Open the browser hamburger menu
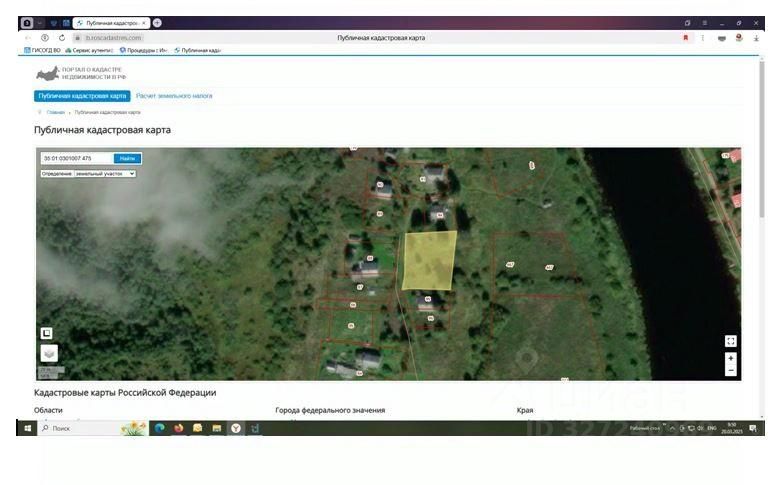Viewport: 782px width, 485px height. coord(705,23)
